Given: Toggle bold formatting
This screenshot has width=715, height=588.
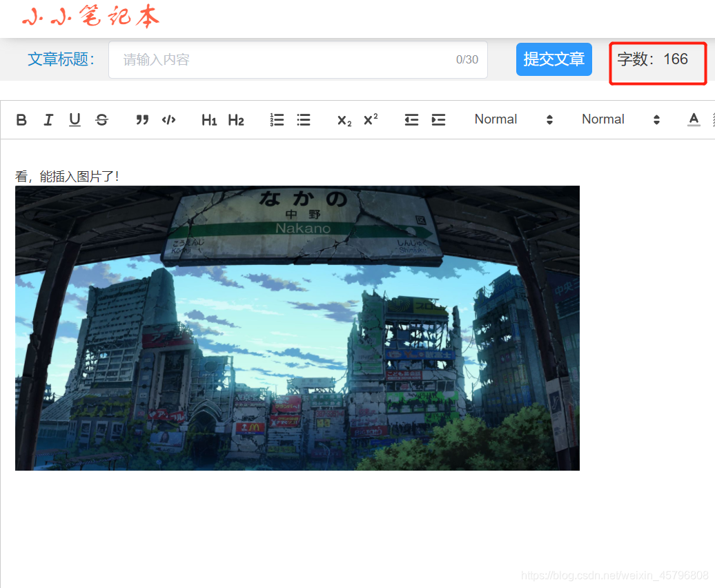Looking at the screenshot, I should (21, 120).
